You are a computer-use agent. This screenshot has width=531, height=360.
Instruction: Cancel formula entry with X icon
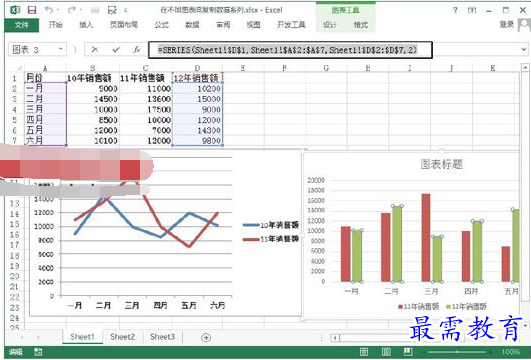95,50
